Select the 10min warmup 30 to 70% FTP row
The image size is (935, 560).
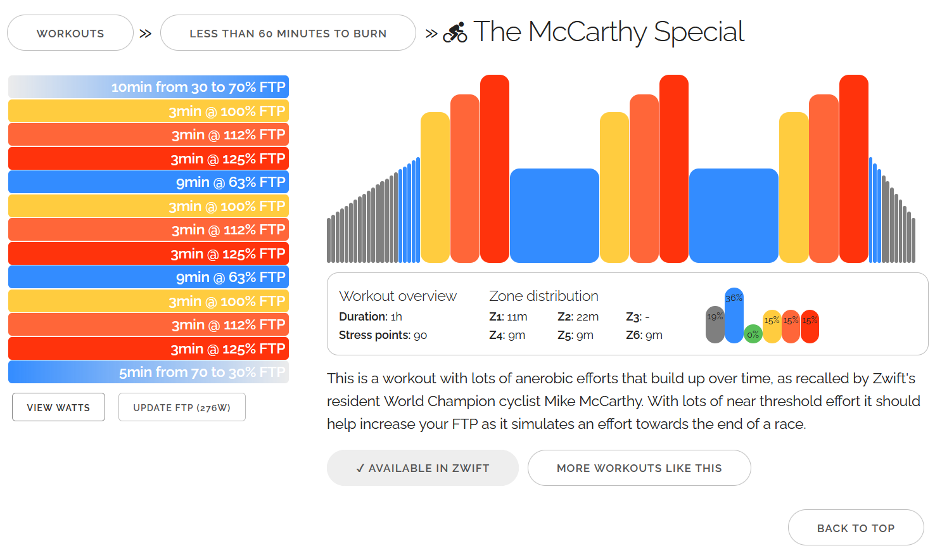point(148,87)
